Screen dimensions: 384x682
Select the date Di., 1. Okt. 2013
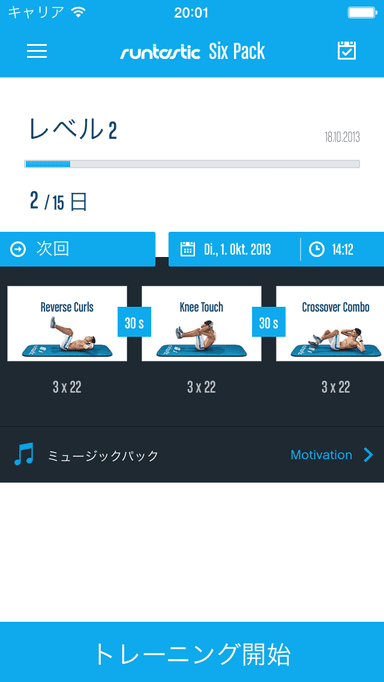[x=237, y=250]
